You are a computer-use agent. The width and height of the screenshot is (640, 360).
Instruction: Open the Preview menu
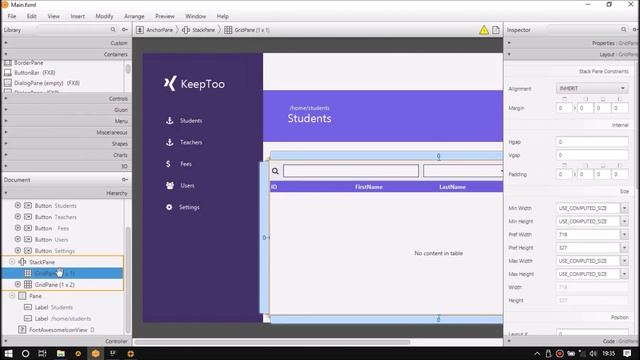pyautogui.click(x=164, y=16)
